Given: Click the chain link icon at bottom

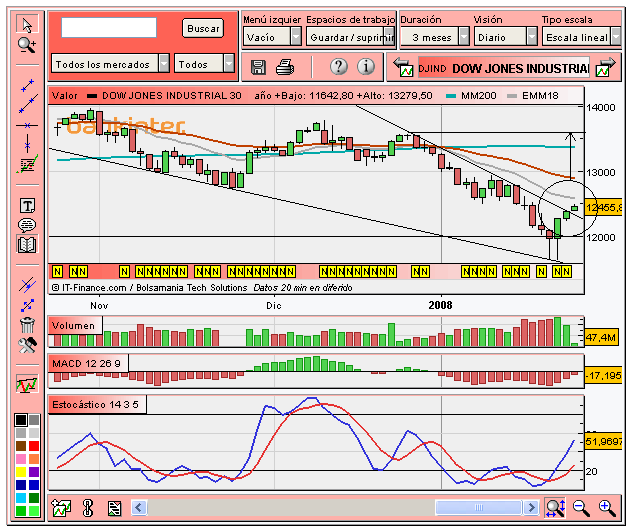Looking at the screenshot, I should (x=88, y=508).
